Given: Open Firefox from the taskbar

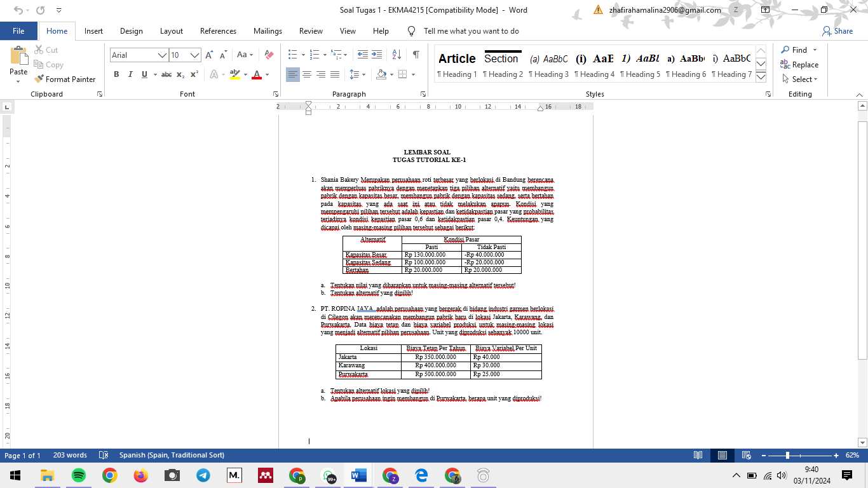Looking at the screenshot, I should (x=140, y=475).
